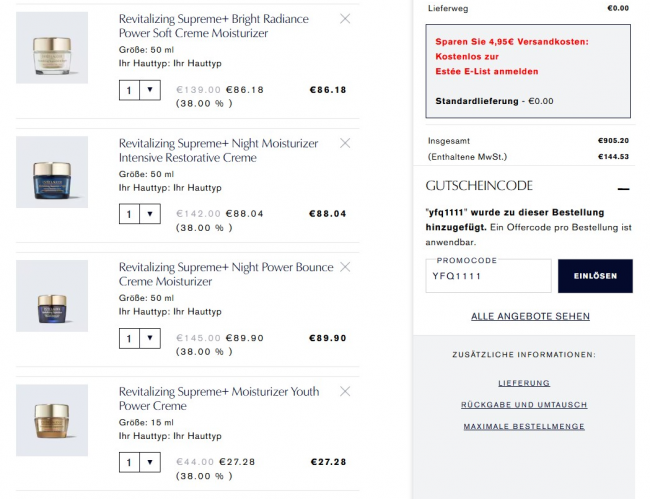
Task: Open Rückgabe und Umtausch link
Action: point(524,405)
